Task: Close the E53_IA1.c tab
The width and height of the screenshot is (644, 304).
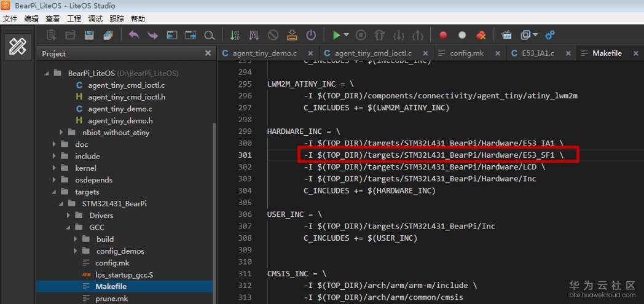Action: tap(568, 53)
